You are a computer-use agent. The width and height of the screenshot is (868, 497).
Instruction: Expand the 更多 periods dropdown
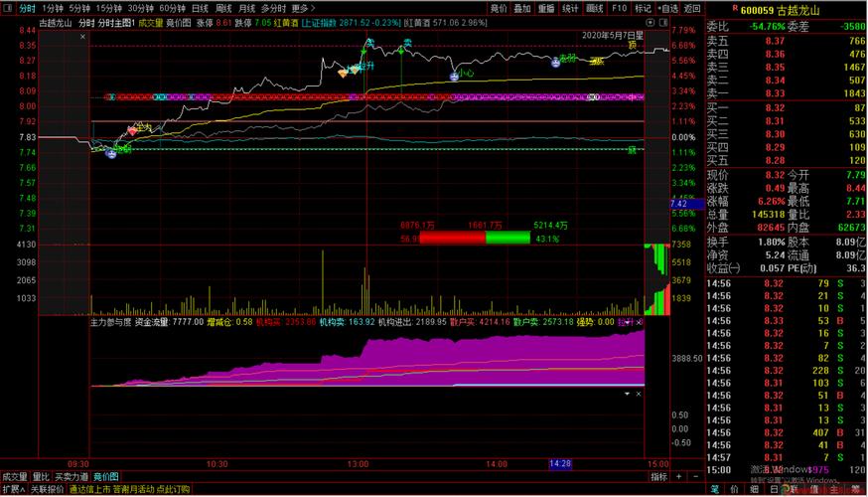(x=301, y=8)
